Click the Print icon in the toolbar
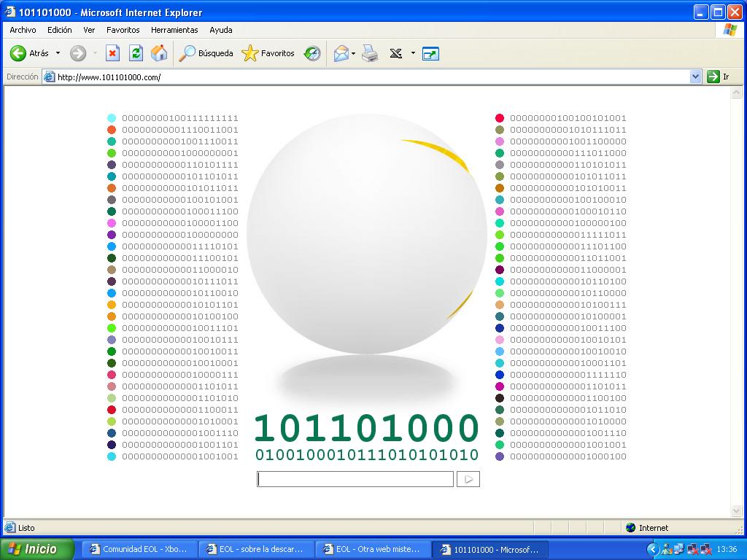The image size is (747, 560). point(370,53)
